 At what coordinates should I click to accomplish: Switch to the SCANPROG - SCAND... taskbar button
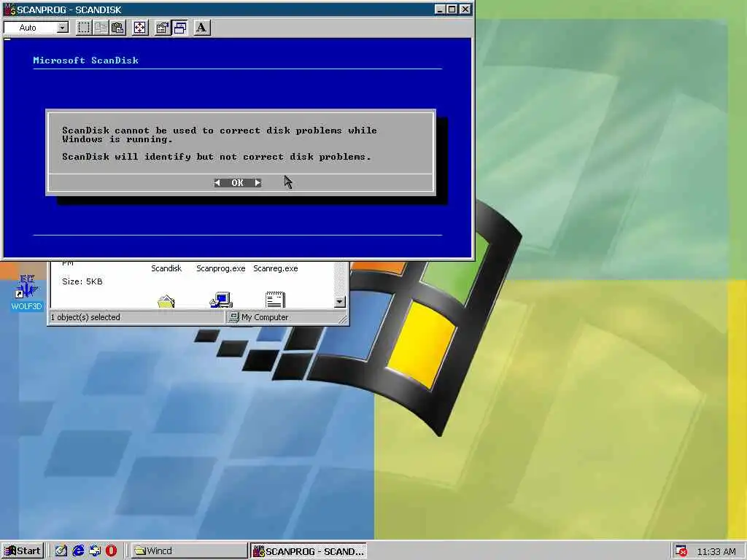click(x=309, y=551)
